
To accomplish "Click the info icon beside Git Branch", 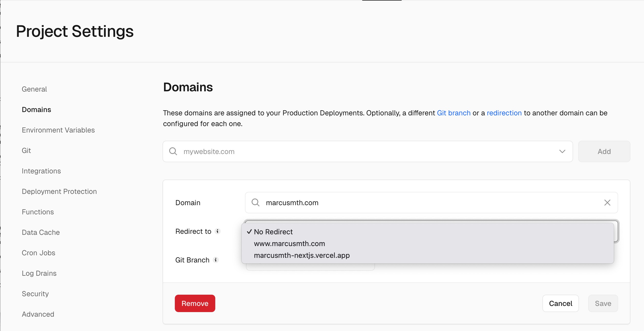I will point(216,260).
